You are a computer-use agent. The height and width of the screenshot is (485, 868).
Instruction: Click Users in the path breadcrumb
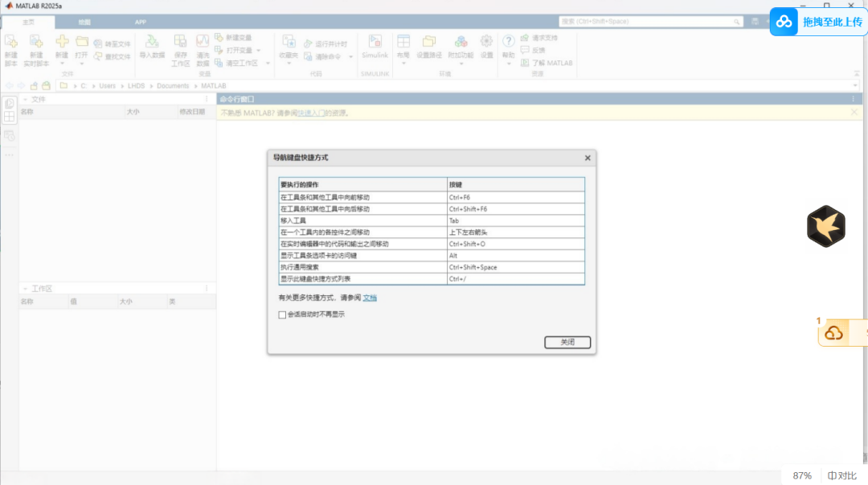tap(108, 86)
